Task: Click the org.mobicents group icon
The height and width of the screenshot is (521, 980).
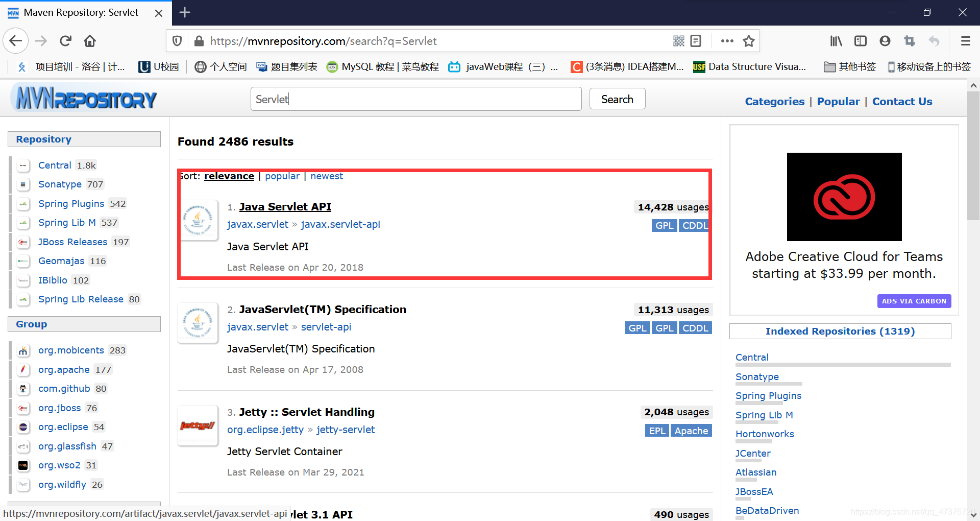Action: (23, 350)
